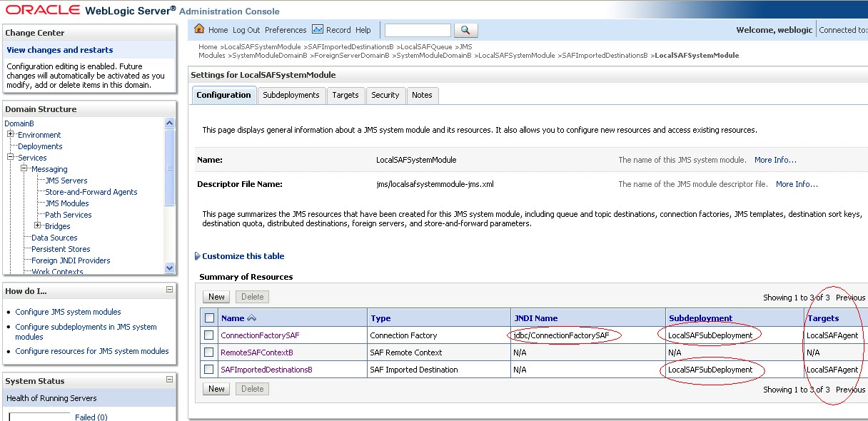The image size is (868, 421).
Task: Open Deployments in the domain tree
Action: pos(40,146)
